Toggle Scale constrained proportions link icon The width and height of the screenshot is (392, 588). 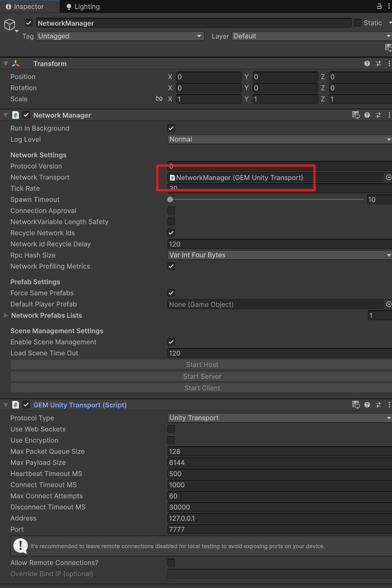159,99
